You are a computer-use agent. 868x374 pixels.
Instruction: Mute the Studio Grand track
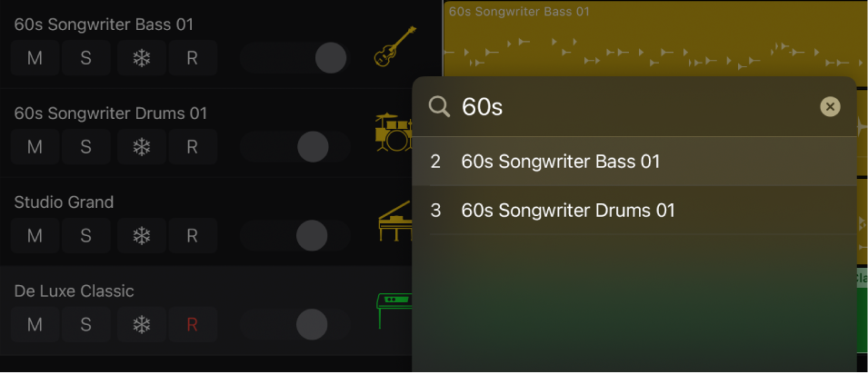pyautogui.click(x=35, y=235)
